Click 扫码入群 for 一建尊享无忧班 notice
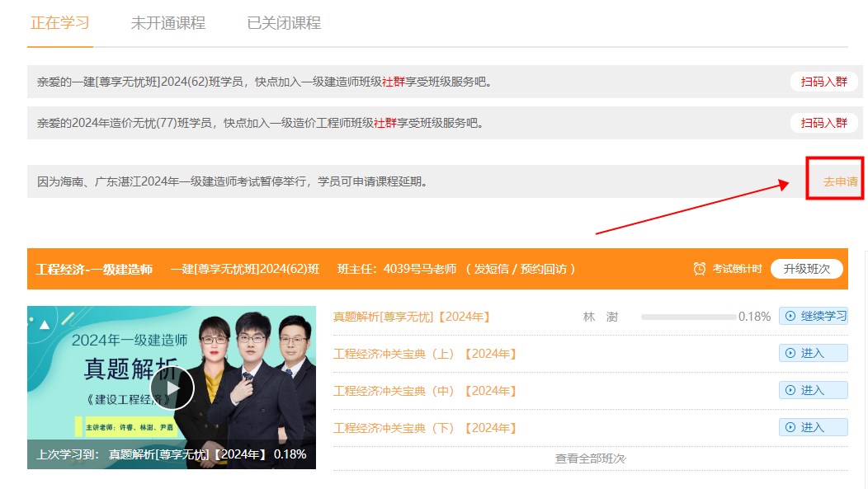Viewport: 868px width, 489px height. [823, 82]
